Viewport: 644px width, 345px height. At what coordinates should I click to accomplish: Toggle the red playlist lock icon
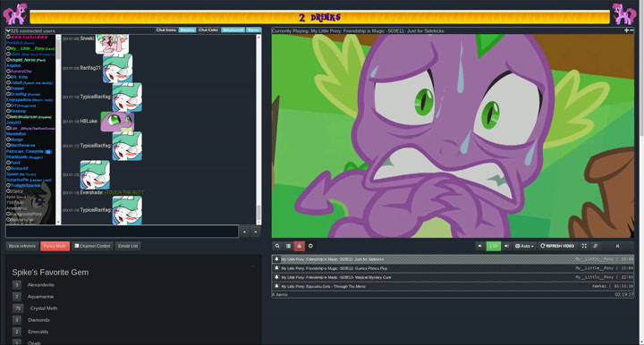click(299, 246)
